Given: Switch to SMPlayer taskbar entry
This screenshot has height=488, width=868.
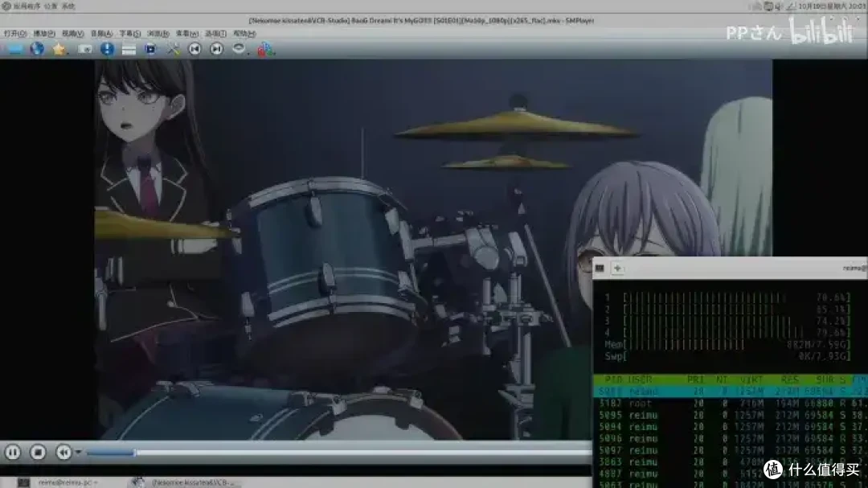Looking at the screenshot, I should (186, 482).
